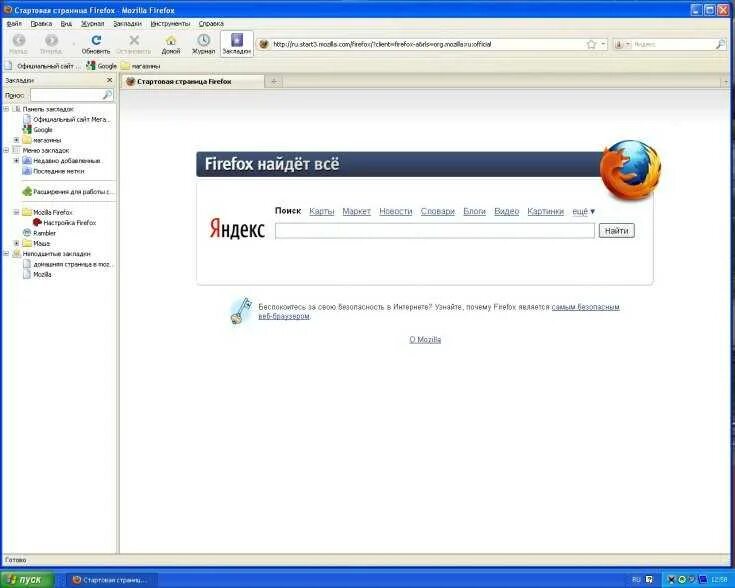Bookmark this page with the star icon
This screenshot has width=735, height=588.
click(x=591, y=44)
